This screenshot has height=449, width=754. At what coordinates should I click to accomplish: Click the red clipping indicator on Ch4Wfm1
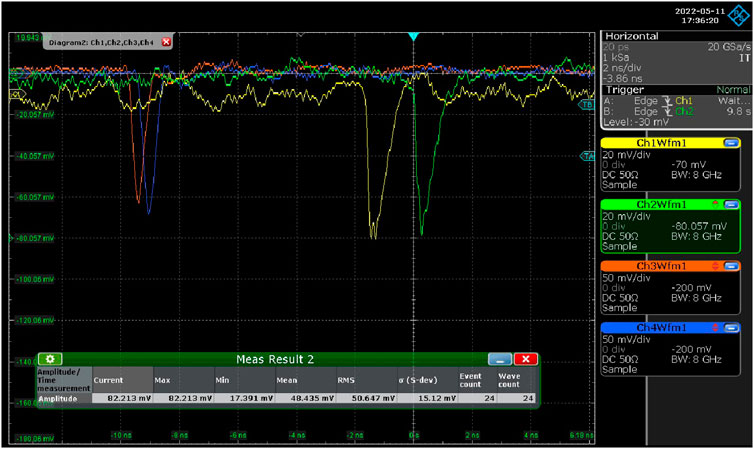[x=716, y=327]
